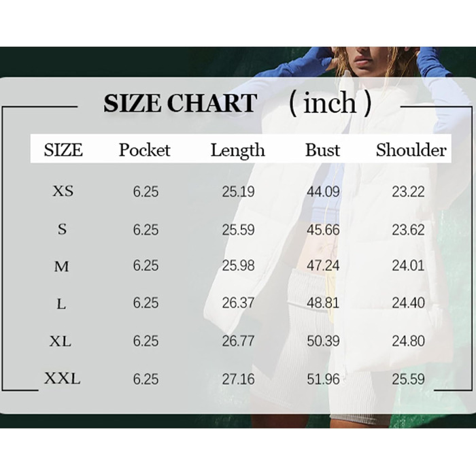Click the XXL shoulder value 25.59
476x476 pixels.
(x=408, y=379)
